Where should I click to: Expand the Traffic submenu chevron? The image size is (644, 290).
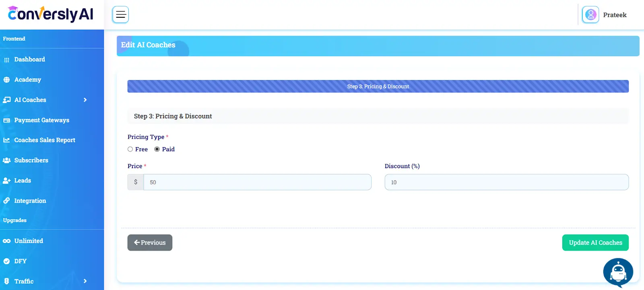coord(85,281)
